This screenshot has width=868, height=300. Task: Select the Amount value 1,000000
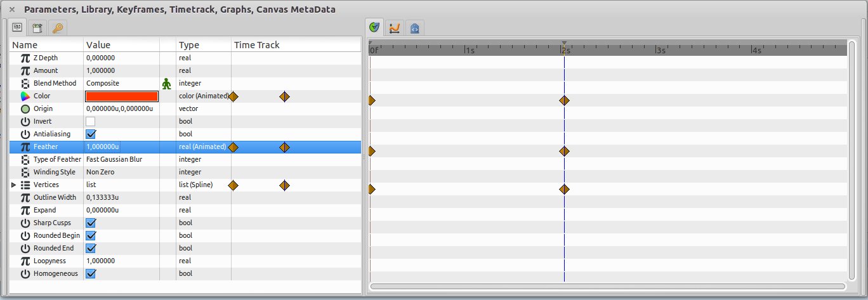100,70
